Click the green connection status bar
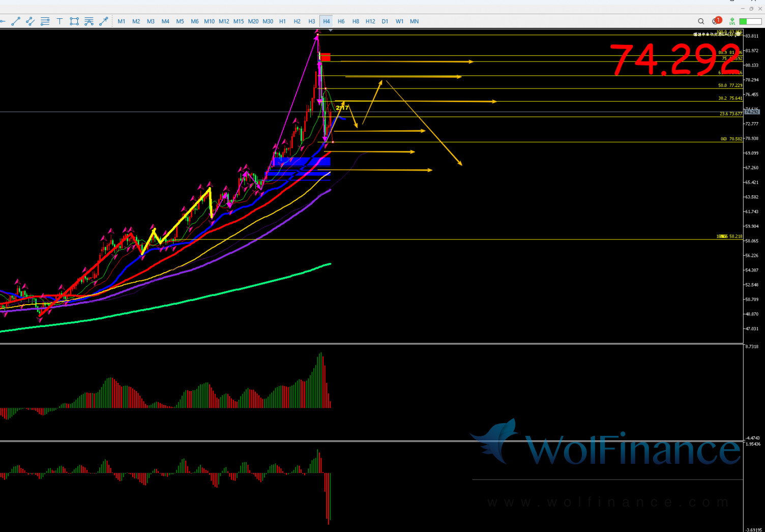The height and width of the screenshot is (532, 765). pos(750,21)
